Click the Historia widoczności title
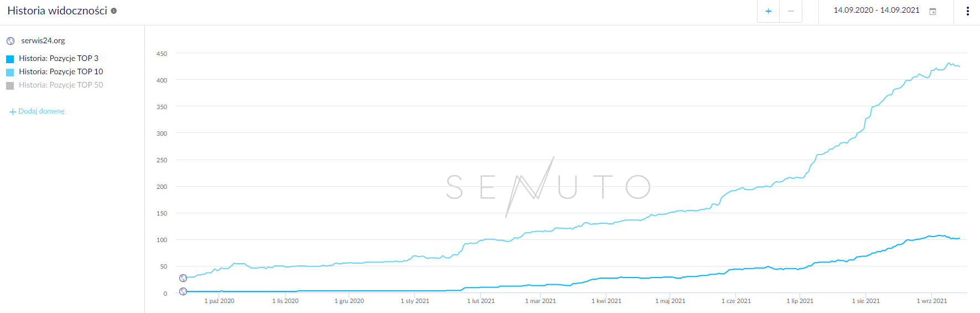Screen dimensions: 980x313 (57, 11)
